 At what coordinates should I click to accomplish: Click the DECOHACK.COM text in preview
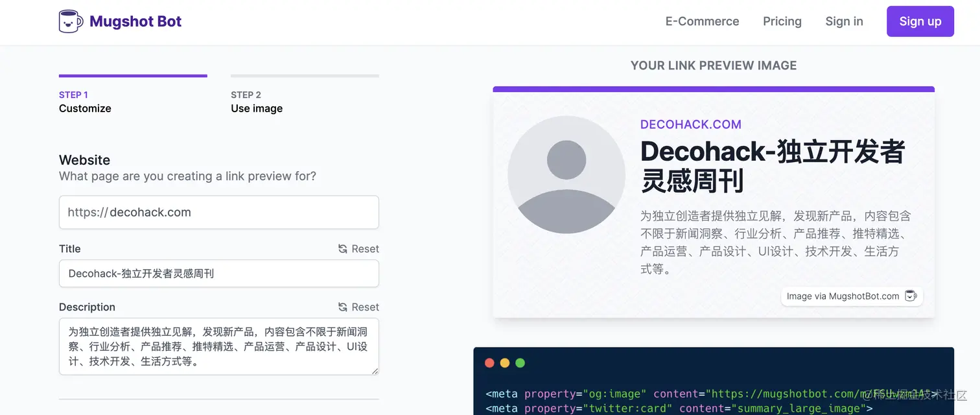coord(691,124)
